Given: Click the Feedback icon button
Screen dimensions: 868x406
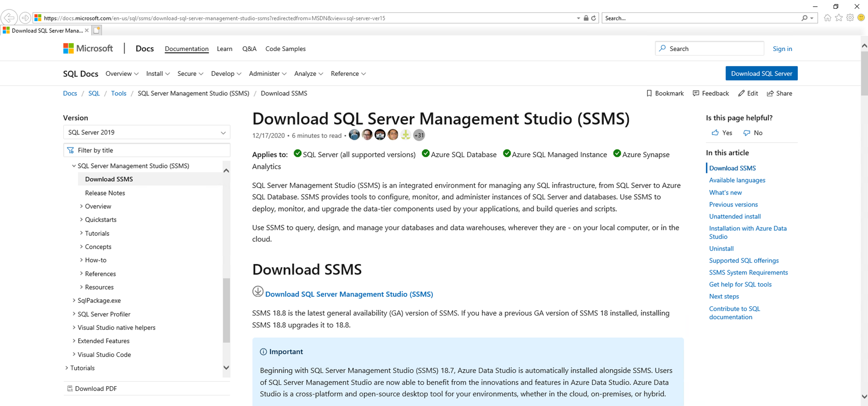Looking at the screenshot, I should coord(711,93).
